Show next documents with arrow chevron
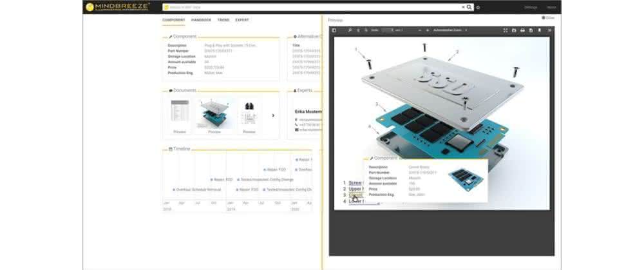644x270 pixels. tap(273, 115)
